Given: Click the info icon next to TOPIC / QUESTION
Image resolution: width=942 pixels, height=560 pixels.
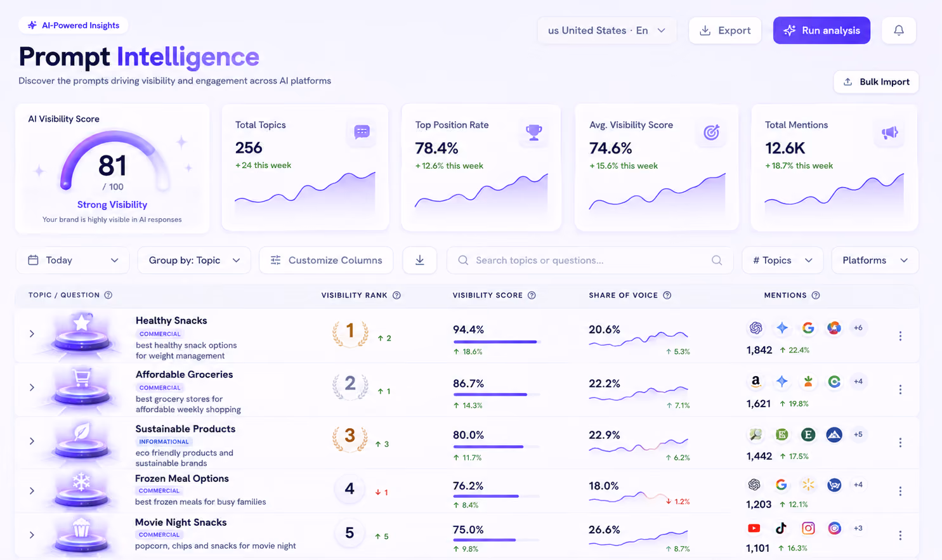Looking at the screenshot, I should (x=108, y=295).
